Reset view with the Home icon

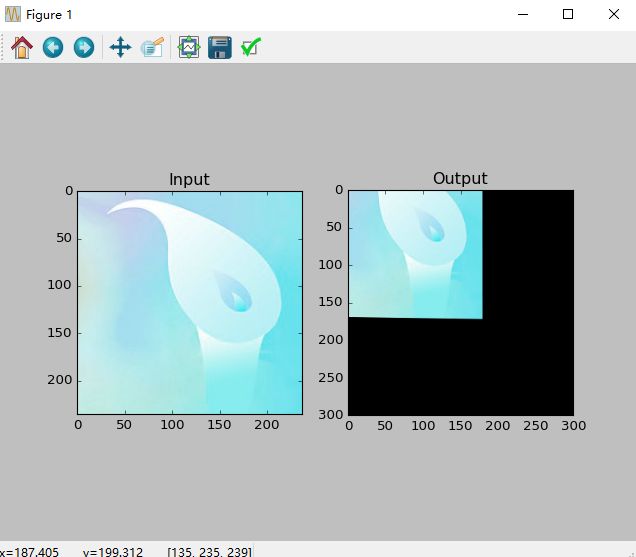(x=22, y=47)
